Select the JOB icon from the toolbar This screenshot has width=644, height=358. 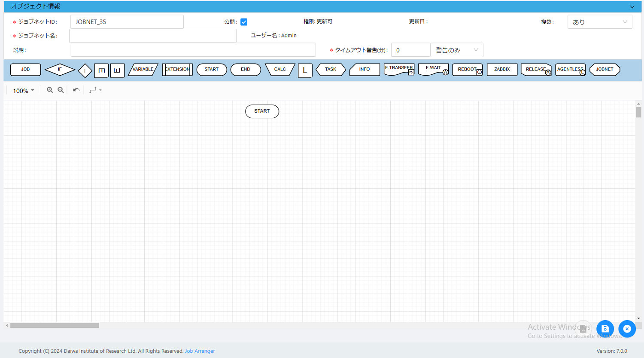25,69
